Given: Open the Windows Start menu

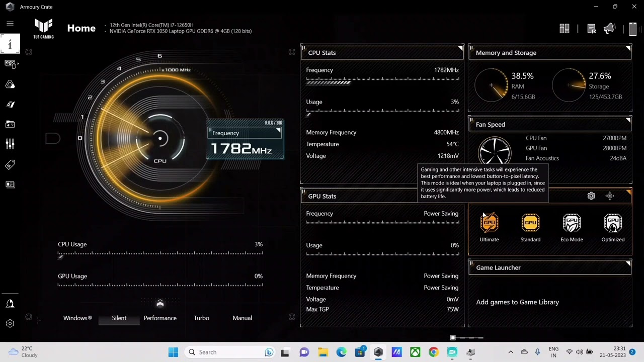Looking at the screenshot, I should click(173, 352).
